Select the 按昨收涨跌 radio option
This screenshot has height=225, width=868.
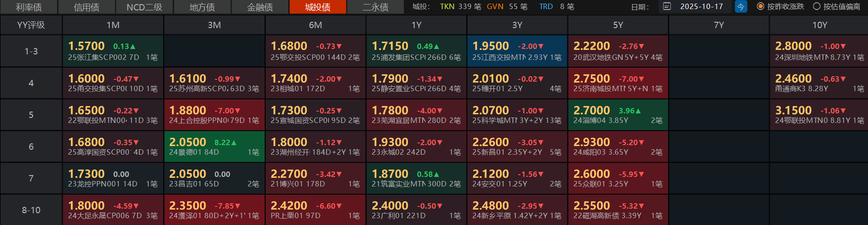781,6
